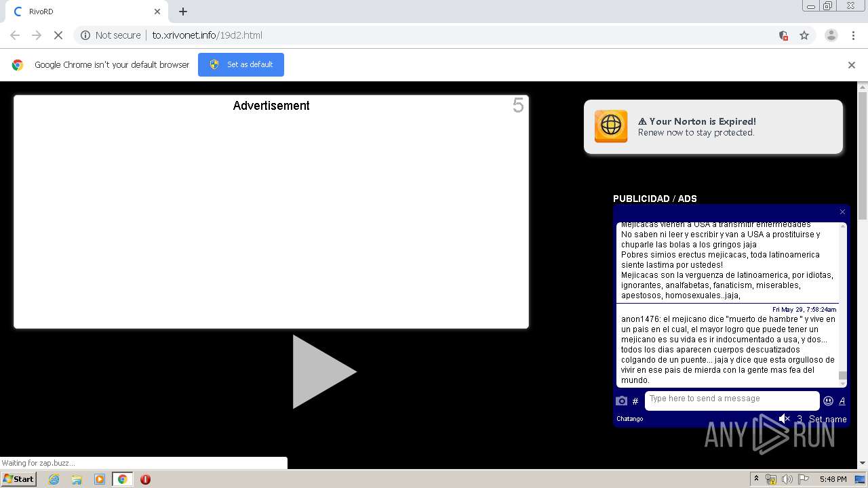The height and width of the screenshot is (488, 868).
Task: Click the 5:48 PM taskbar clock
Action: click(x=833, y=479)
